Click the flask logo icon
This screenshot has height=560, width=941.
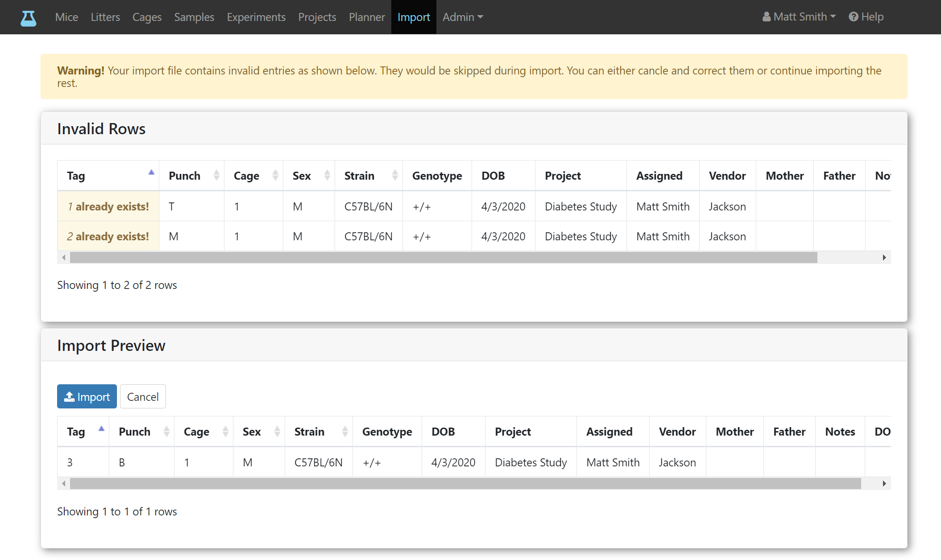point(29,18)
